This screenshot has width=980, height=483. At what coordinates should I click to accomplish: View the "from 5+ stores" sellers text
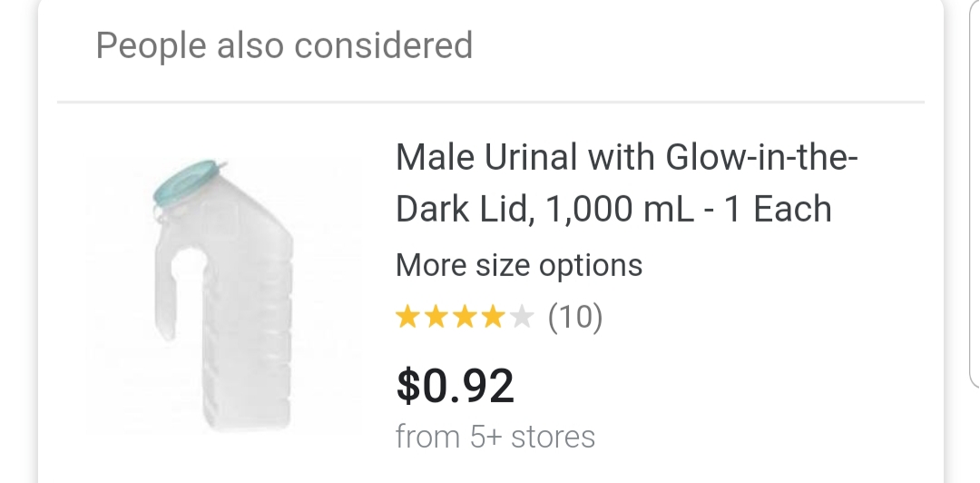[x=495, y=437]
